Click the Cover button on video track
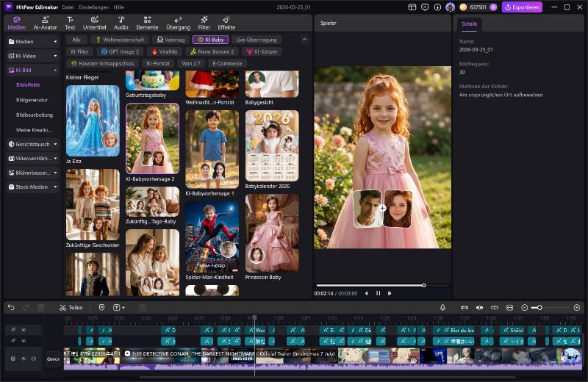Image resolution: width=588 pixels, height=382 pixels. click(x=53, y=358)
